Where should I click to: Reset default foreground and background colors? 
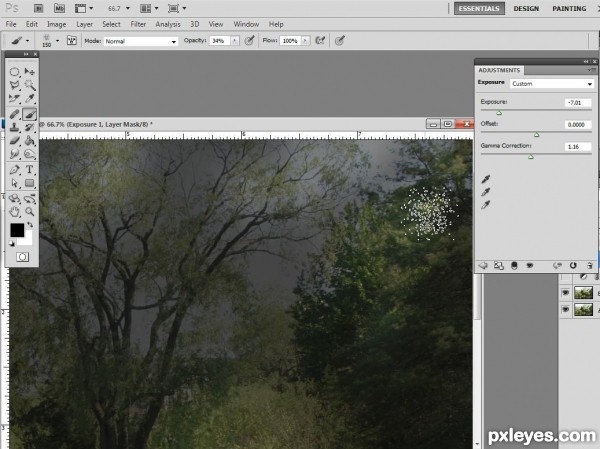[x=12, y=243]
